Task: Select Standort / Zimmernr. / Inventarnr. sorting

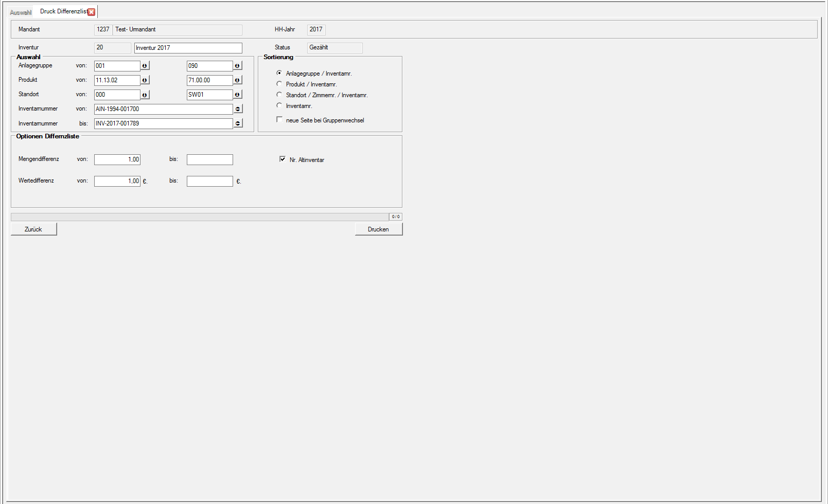Action: coord(279,95)
